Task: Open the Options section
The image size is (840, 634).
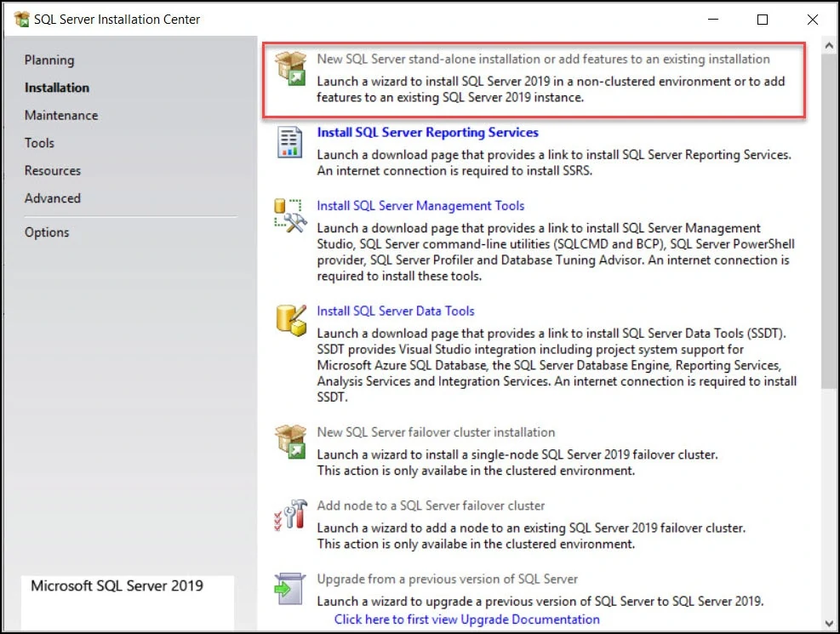Action: coord(47,232)
